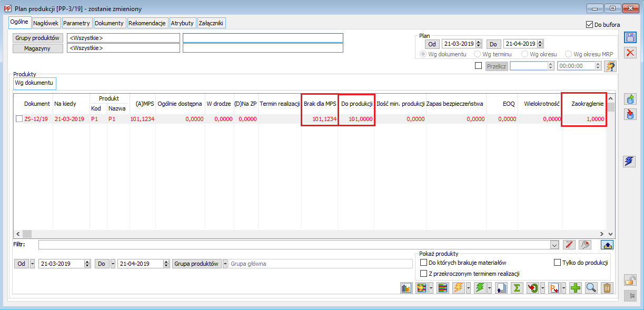
Task: Click the blue upload-tray icon beside filter
Action: (607, 245)
